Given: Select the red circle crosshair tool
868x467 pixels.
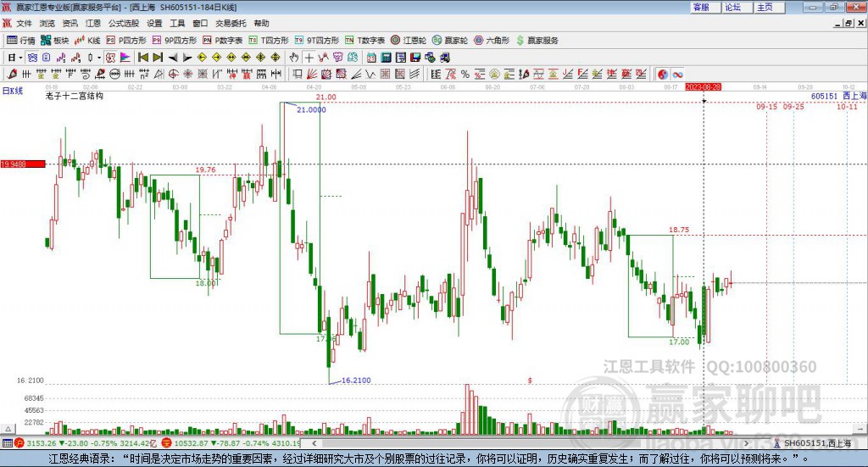Looking at the screenshot, I should click(x=173, y=74).
